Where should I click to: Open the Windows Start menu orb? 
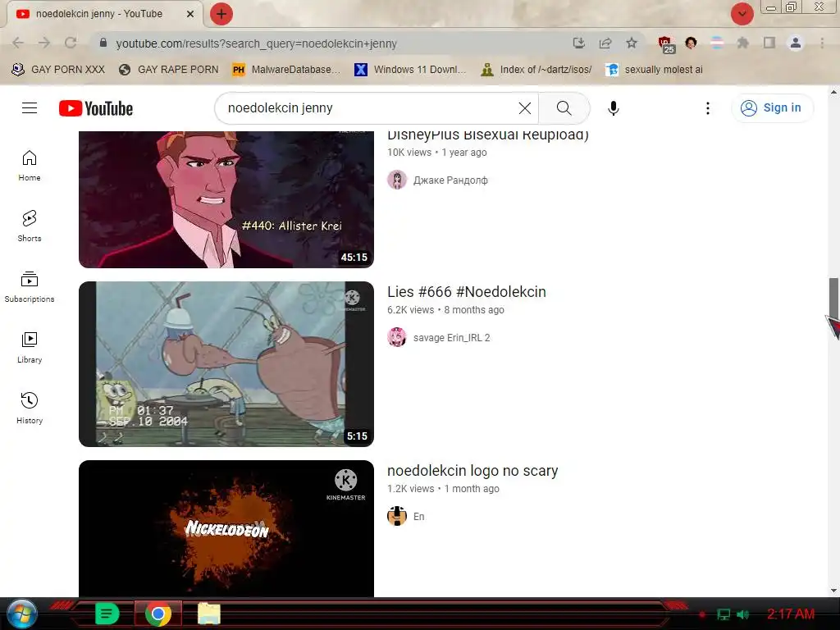tap(21, 614)
